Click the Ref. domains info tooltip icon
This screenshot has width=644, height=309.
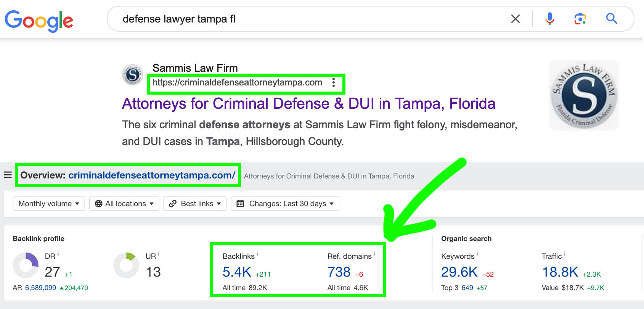point(374,254)
